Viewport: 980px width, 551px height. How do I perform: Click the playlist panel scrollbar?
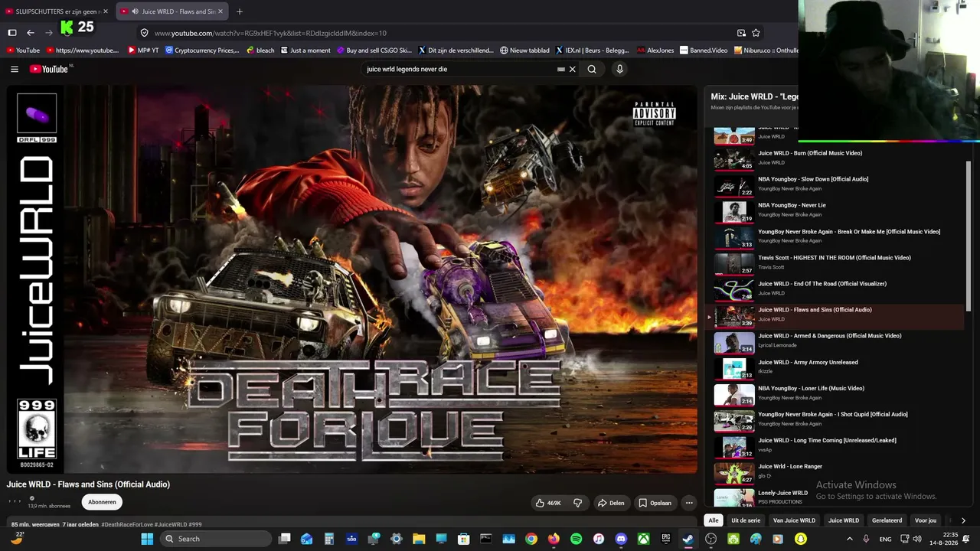click(x=968, y=236)
